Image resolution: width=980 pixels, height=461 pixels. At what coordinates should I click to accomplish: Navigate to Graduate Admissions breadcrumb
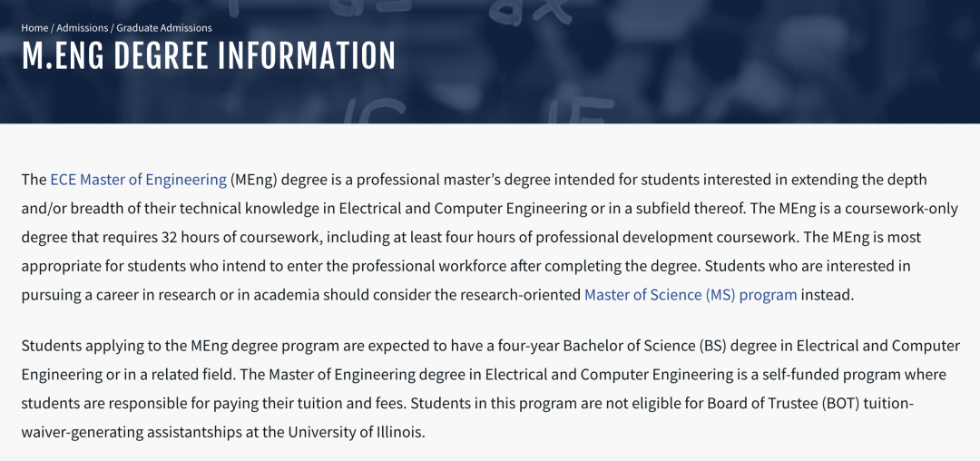coord(164,28)
